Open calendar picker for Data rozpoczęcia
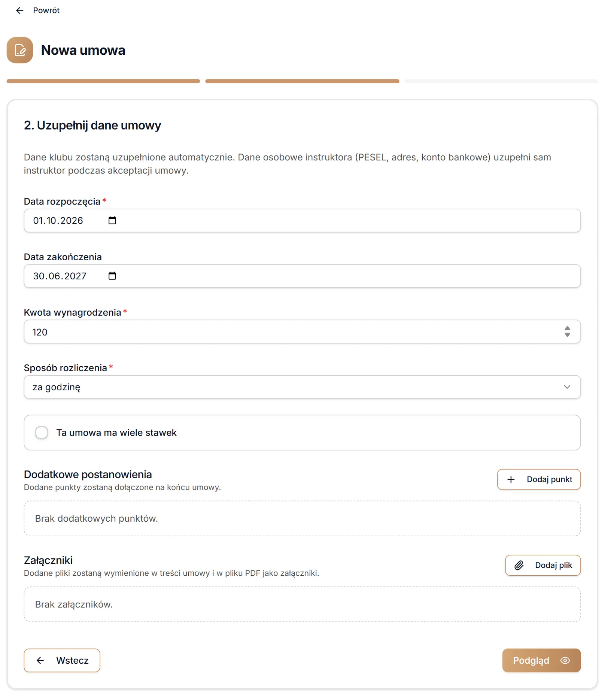Image resolution: width=614 pixels, height=700 pixels. [112, 221]
